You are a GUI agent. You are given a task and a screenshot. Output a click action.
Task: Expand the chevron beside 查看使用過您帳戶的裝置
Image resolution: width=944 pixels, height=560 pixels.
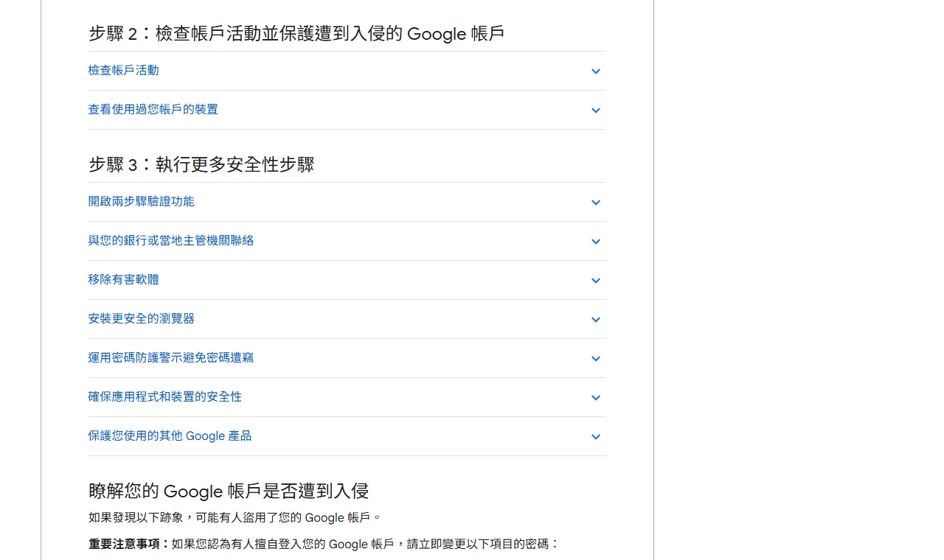pyautogui.click(x=596, y=111)
